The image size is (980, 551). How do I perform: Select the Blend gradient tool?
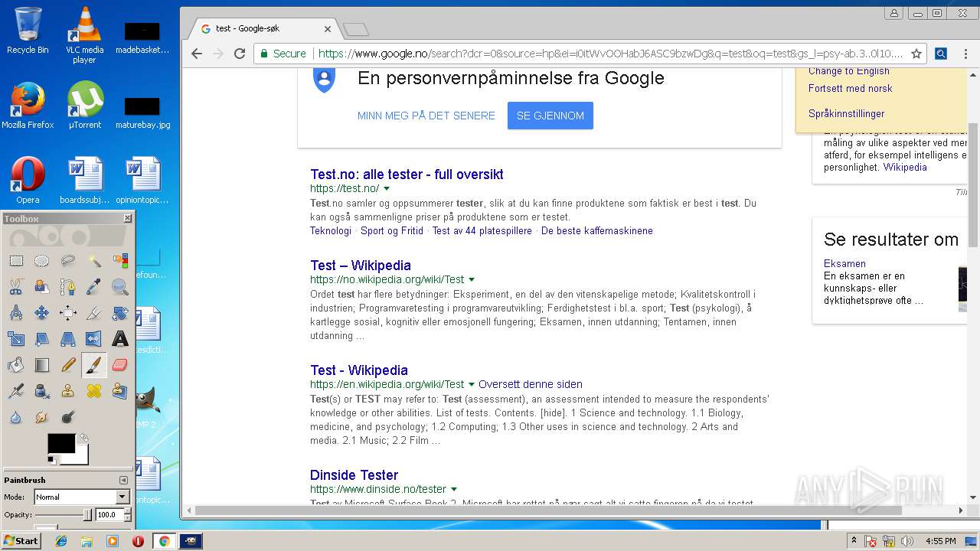pos(42,365)
